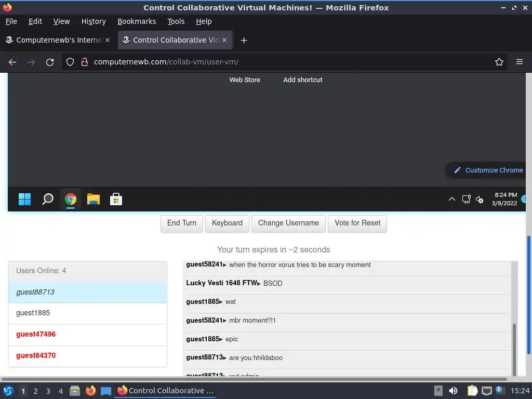
Task: Click the Web Store shortcut in the VM
Action: [245, 79]
